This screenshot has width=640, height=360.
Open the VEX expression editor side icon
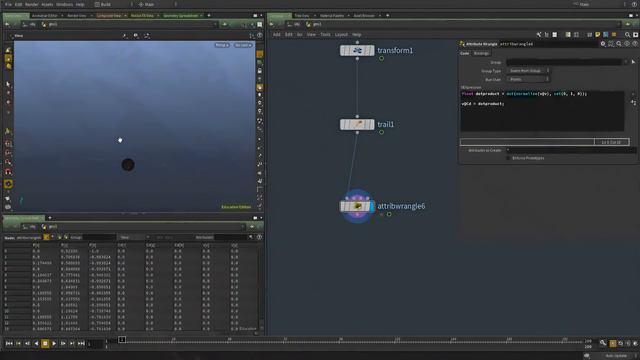[x=633, y=103]
